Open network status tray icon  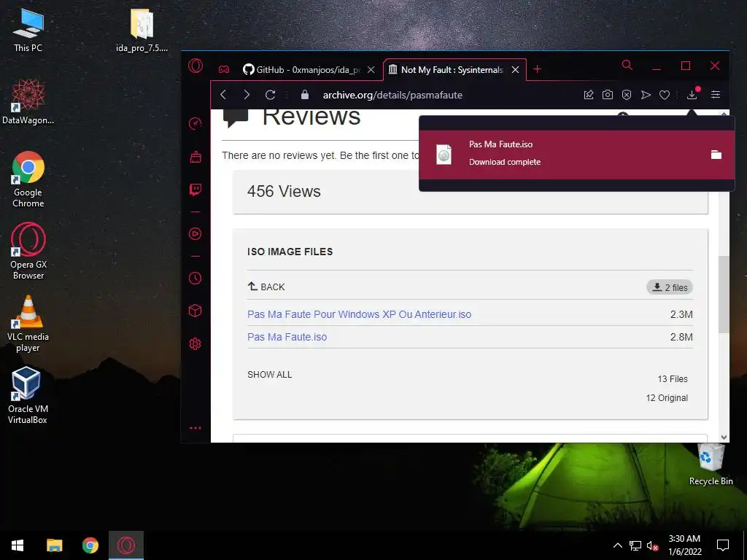(635, 545)
